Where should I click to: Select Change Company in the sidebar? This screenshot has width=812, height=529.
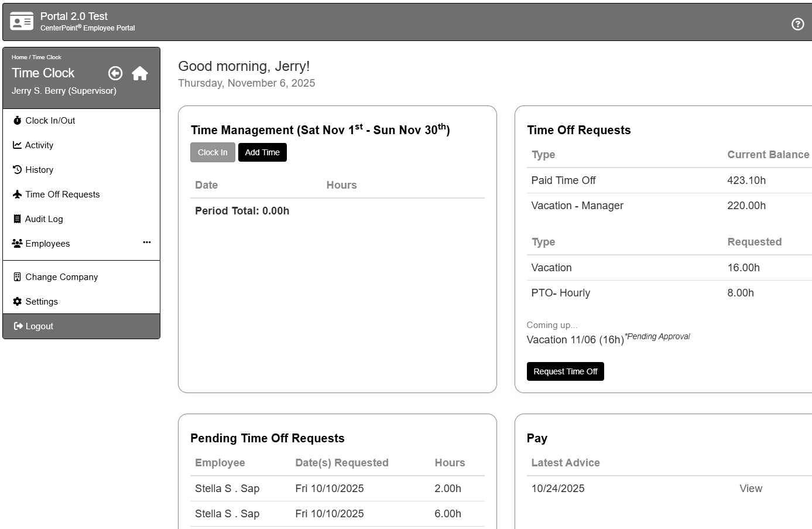(61, 277)
